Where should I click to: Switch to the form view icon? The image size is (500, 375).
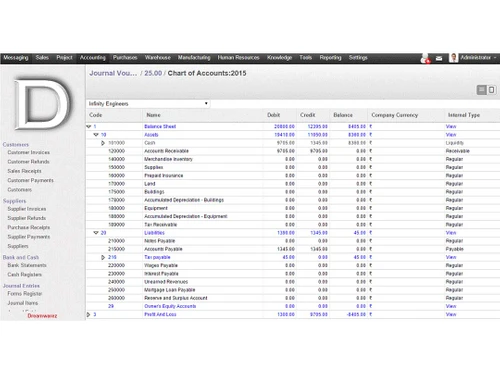[x=491, y=90]
